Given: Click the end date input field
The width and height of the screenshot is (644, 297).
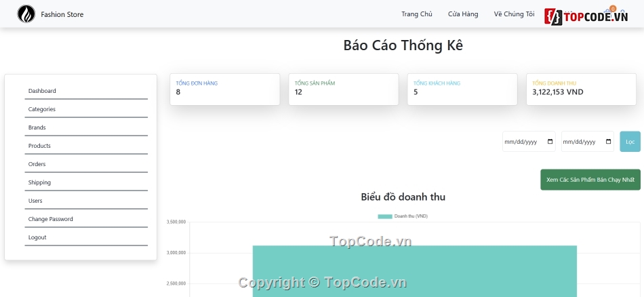Looking at the screenshot, I should pyautogui.click(x=587, y=142).
